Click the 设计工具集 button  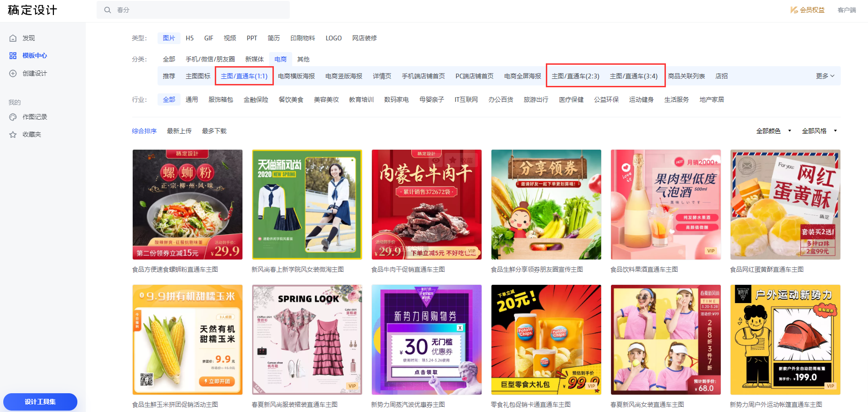point(40,402)
